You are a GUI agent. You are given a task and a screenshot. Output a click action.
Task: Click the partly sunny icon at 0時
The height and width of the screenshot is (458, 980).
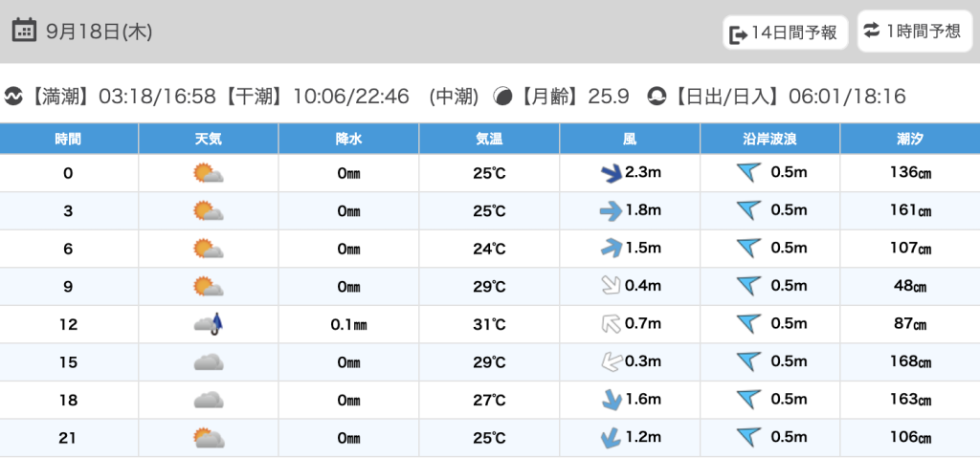tap(208, 173)
